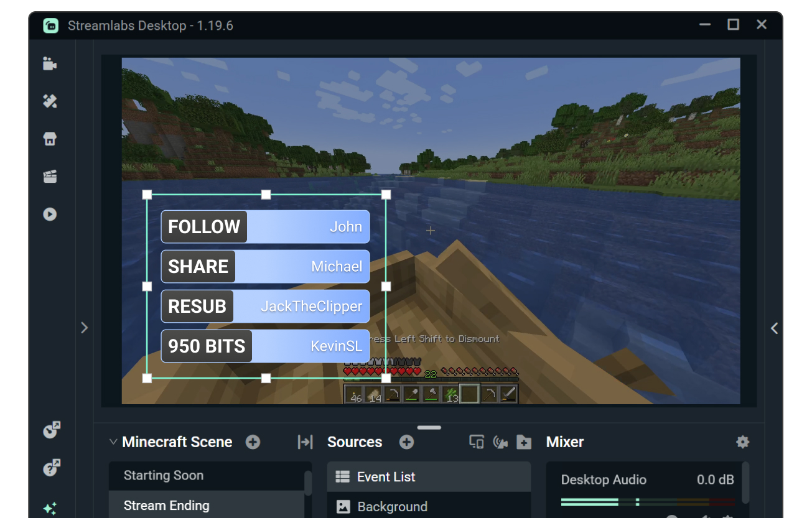Add a new scene with the plus button
The image size is (812, 518).
[x=253, y=442]
